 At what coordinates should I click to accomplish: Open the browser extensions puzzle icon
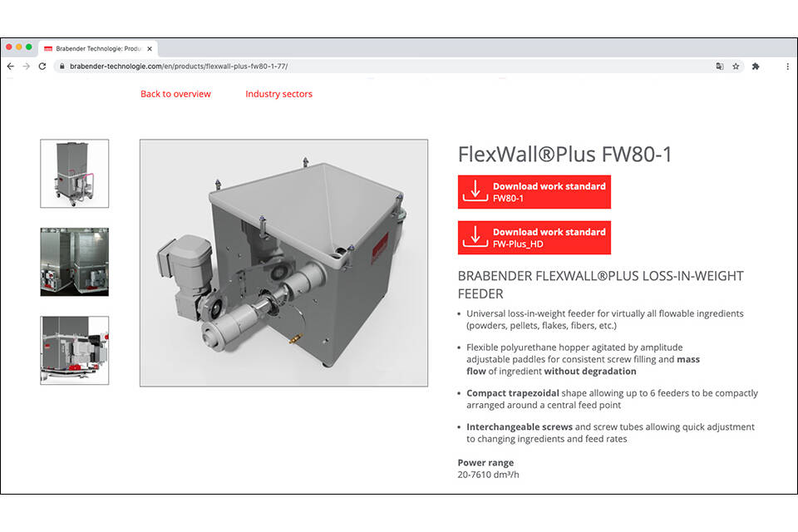756,66
